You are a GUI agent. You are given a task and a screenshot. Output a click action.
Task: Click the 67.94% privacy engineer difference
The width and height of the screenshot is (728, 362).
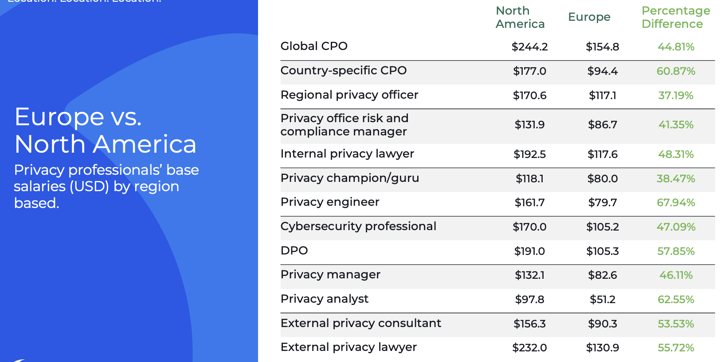coord(676,203)
